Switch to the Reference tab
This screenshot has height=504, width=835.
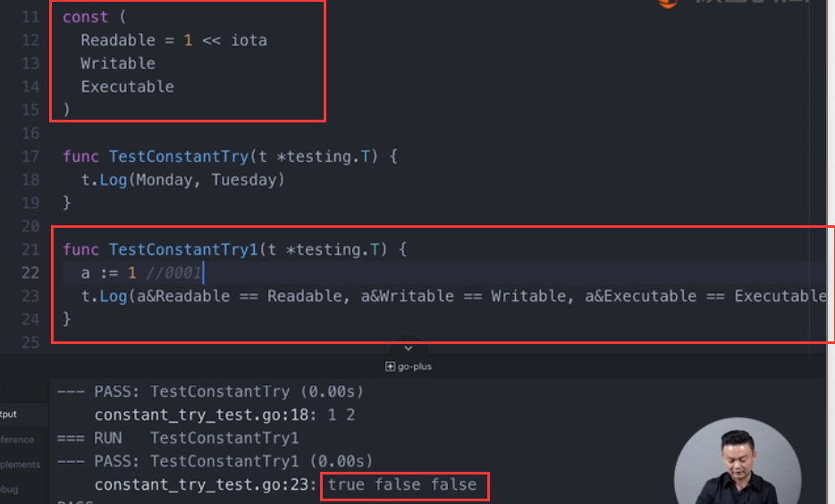click(17, 440)
